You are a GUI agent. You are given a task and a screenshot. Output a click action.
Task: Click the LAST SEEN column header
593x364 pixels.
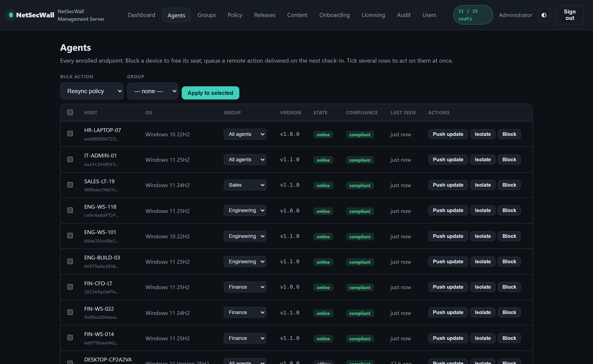click(x=403, y=112)
